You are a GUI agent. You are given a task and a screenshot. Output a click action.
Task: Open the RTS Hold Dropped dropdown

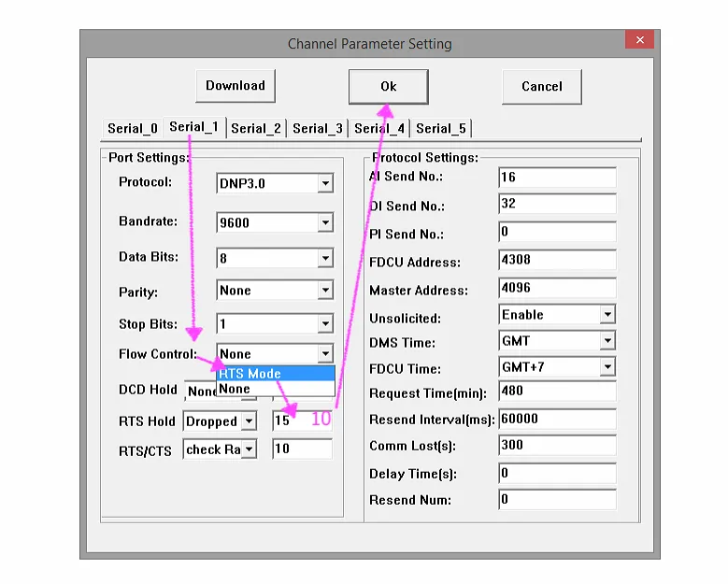tap(250, 421)
